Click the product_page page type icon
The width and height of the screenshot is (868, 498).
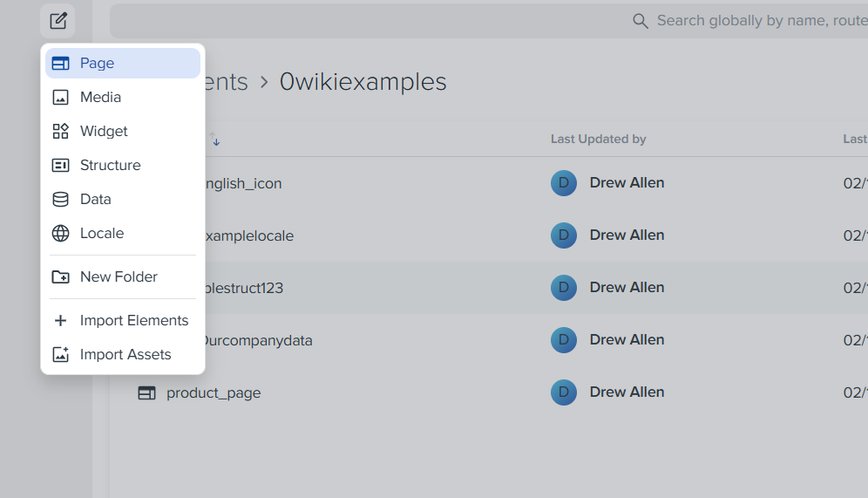pos(146,393)
